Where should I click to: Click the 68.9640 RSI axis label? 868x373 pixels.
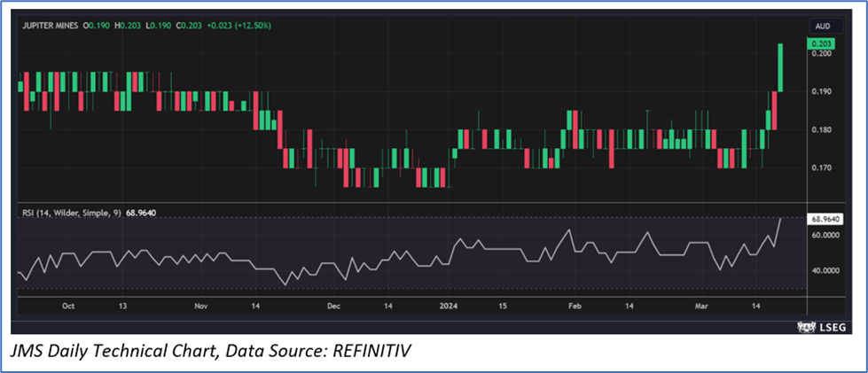click(825, 219)
